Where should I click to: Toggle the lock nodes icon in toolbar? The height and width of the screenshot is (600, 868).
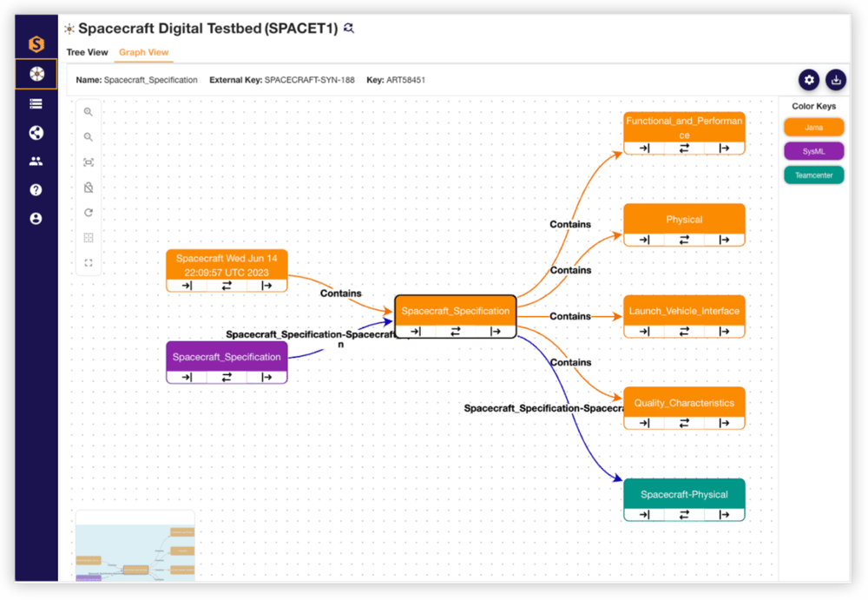tap(89, 188)
